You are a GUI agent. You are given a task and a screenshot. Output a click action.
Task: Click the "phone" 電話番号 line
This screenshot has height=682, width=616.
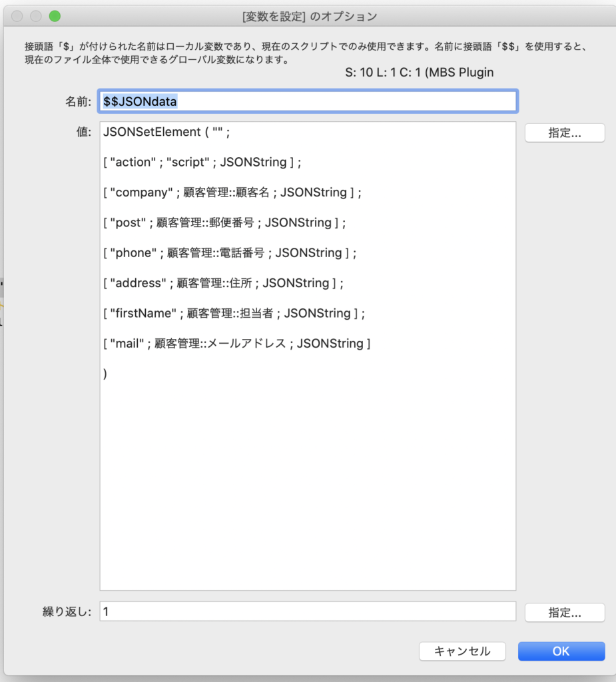(230, 253)
